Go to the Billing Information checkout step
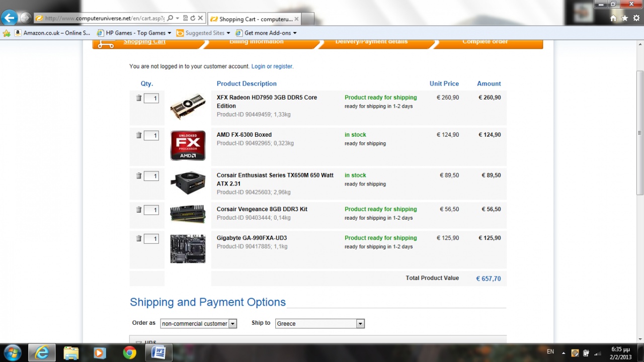This screenshot has width=644, height=362. tap(257, 42)
